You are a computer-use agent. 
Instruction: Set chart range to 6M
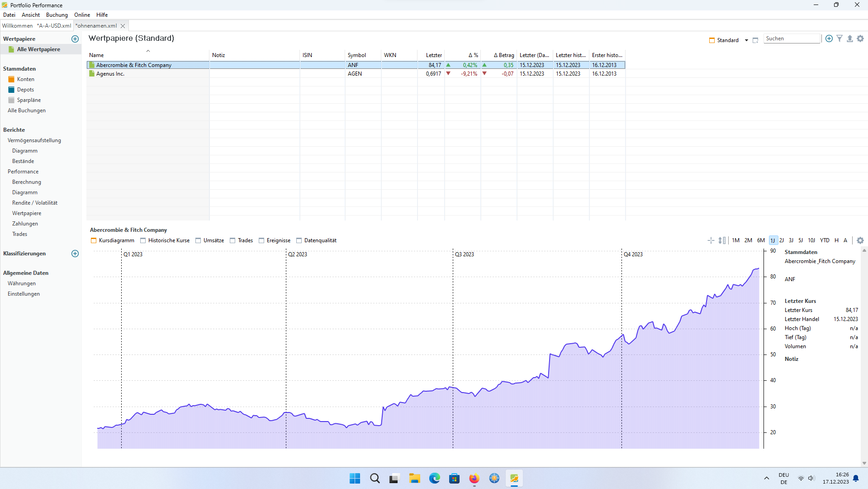761,240
